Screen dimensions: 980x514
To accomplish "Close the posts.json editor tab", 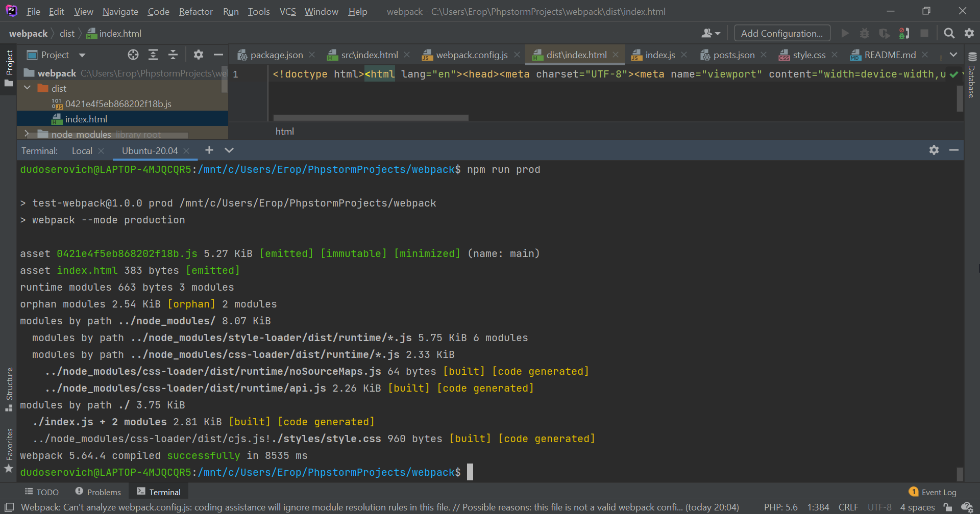I will [764, 55].
